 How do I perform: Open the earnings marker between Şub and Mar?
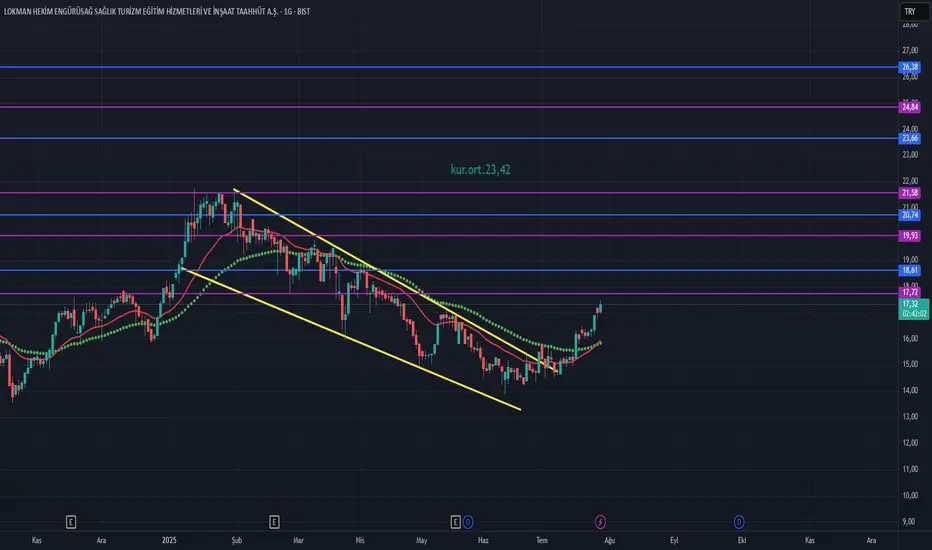pos(274,522)
